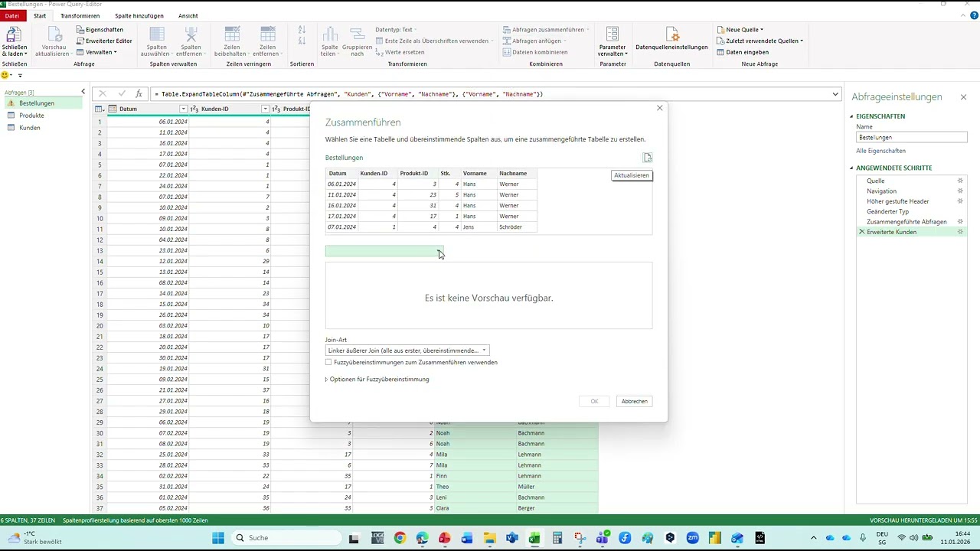Select the Produkte query
980x551 pixels.
(x=31, y=116)
